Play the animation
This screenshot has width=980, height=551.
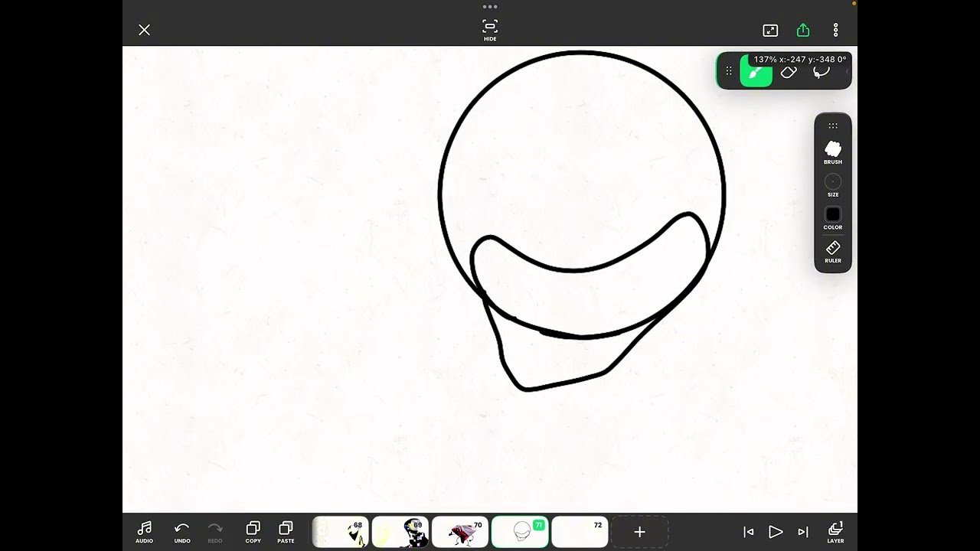(x=776, y=532)
